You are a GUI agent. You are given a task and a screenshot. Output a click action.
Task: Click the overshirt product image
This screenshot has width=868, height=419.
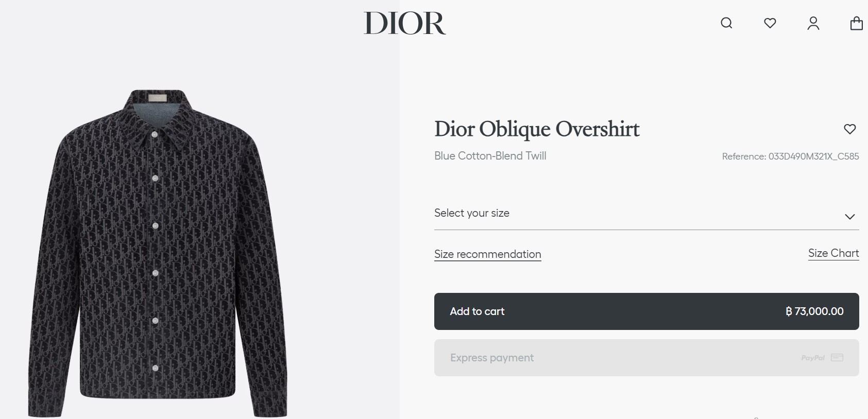point(157,253)
